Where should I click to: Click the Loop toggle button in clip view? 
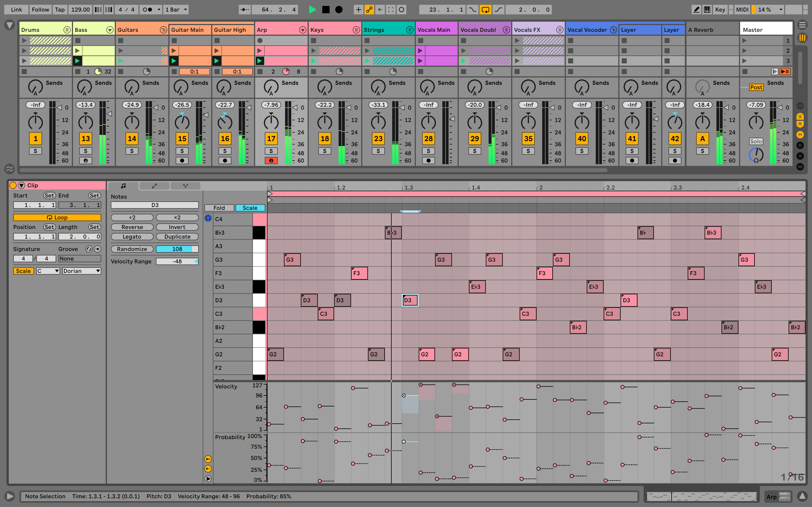click(57, 217)
